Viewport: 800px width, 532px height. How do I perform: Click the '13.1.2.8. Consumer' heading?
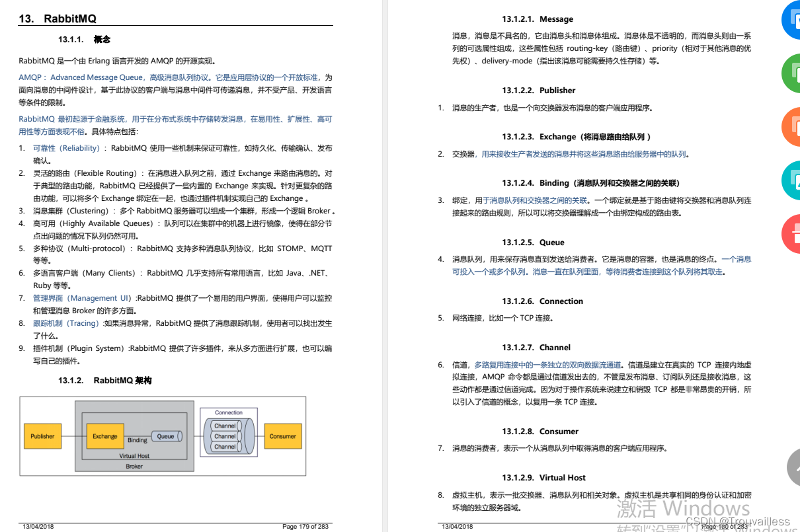(540, 432)
